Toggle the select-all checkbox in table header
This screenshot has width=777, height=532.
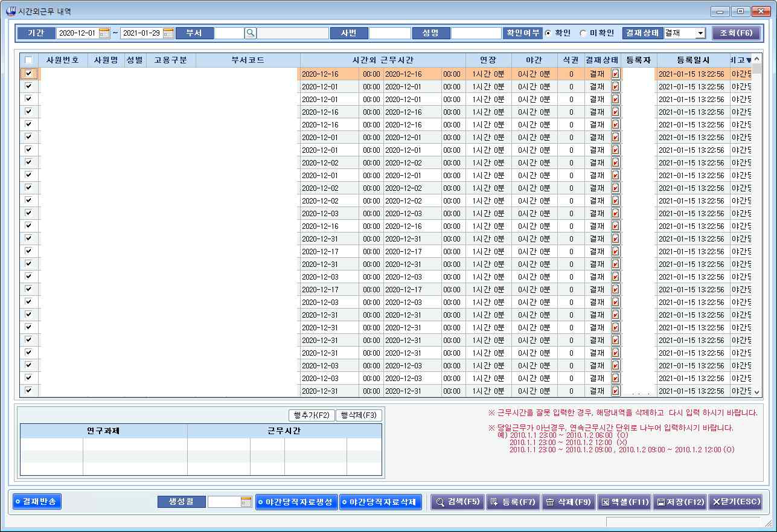[28, 60]
